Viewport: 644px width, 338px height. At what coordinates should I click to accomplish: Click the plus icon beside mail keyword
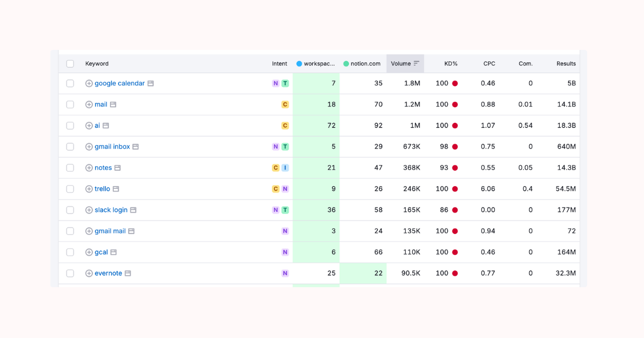click(89, 105)
